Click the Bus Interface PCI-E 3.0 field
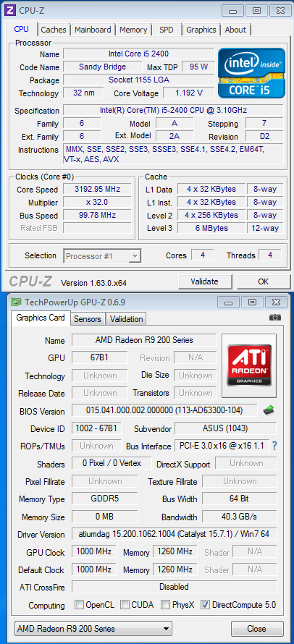Viewport: 294px width, 644px height. [222, 446]
